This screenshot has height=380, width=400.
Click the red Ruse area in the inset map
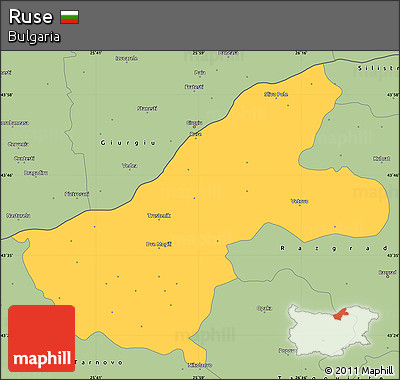click(341, 314)
